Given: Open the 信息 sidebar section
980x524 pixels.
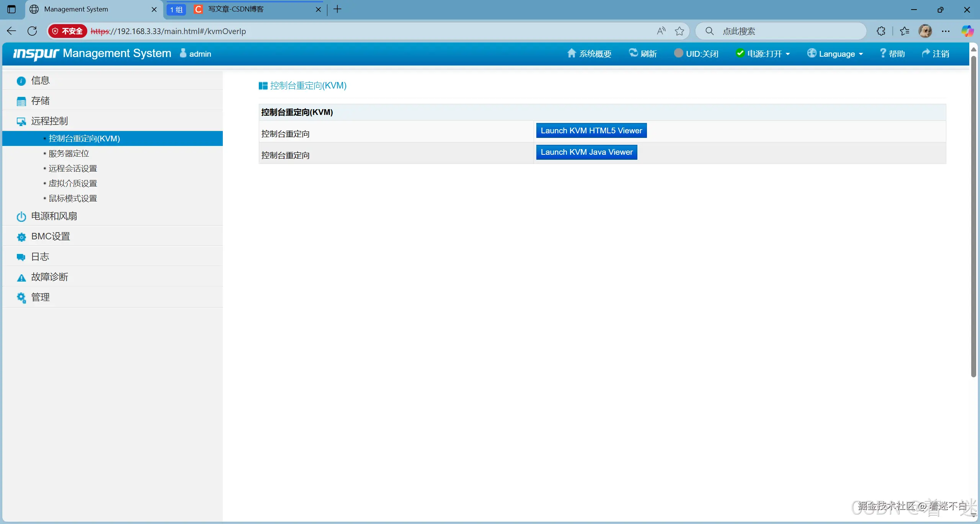Looking at the screenshot, I should [40, 80].
